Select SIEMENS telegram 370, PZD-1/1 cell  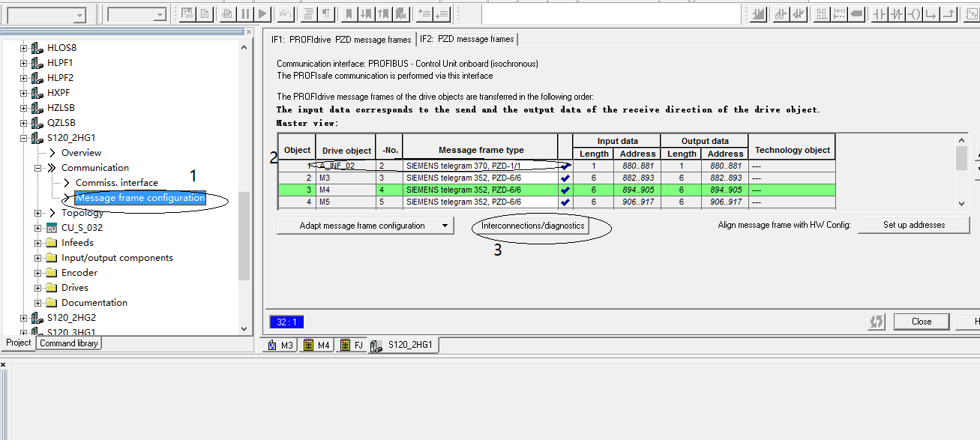(480, 166)
